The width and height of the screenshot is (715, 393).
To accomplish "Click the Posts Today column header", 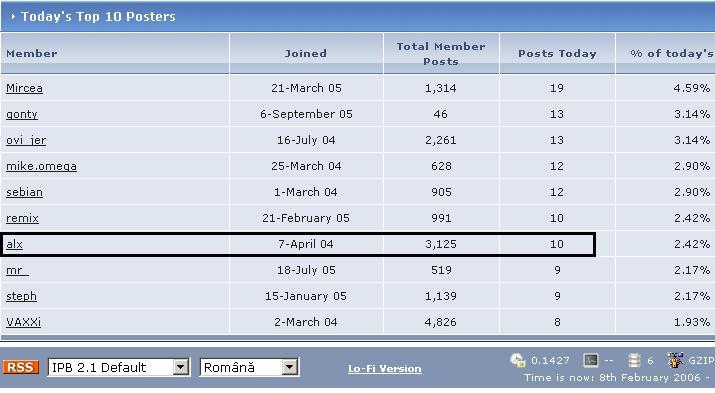I will click(x=557, y=53).
